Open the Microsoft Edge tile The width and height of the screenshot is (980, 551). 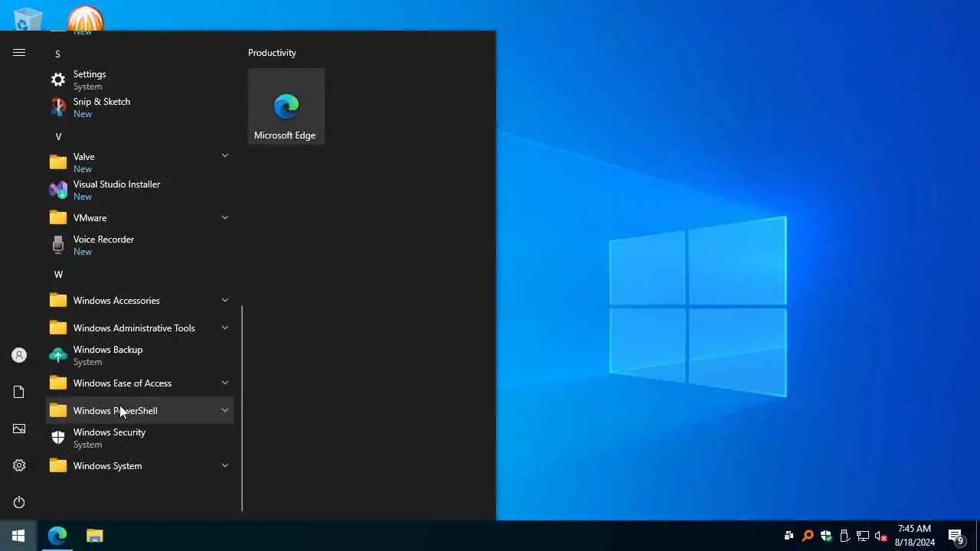point(286,106)
